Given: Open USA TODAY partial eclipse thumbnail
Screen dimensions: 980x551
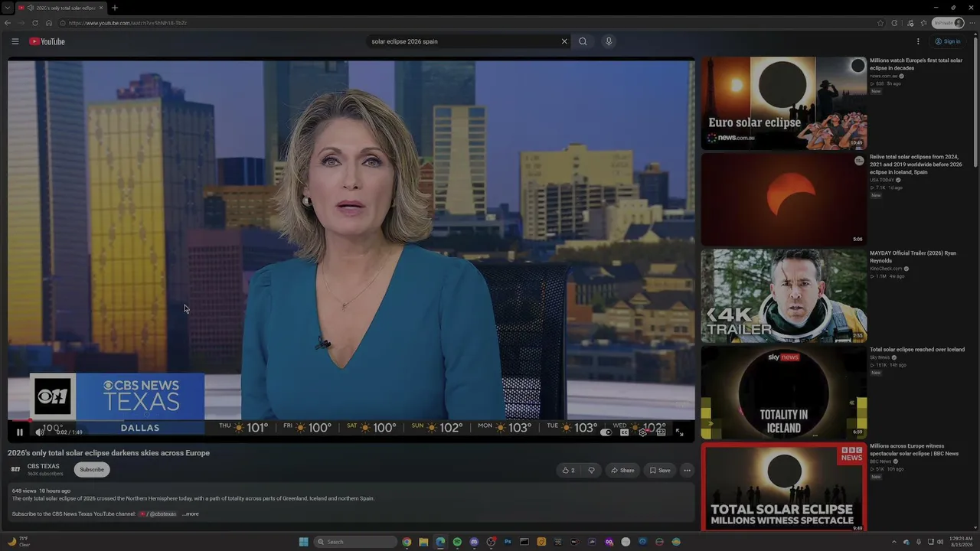Looking at the screenshot, I should pos(784,199).
